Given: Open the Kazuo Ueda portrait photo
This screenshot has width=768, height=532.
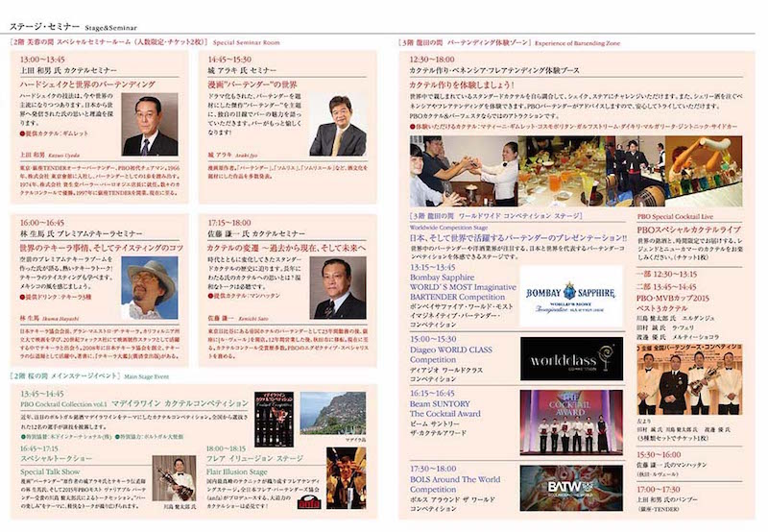Looking at the screenshot, I should point(149,125).
